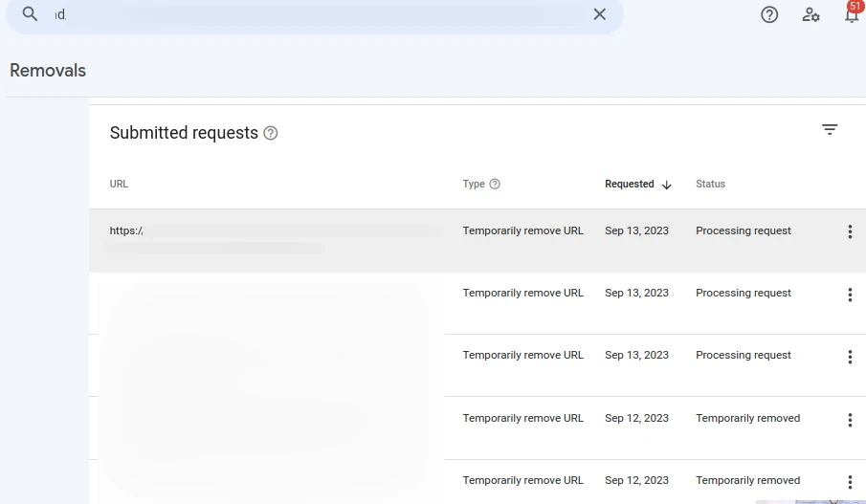Open notifications bell with 51 badge
866x504 pixels.
click(x=851, y=14)
